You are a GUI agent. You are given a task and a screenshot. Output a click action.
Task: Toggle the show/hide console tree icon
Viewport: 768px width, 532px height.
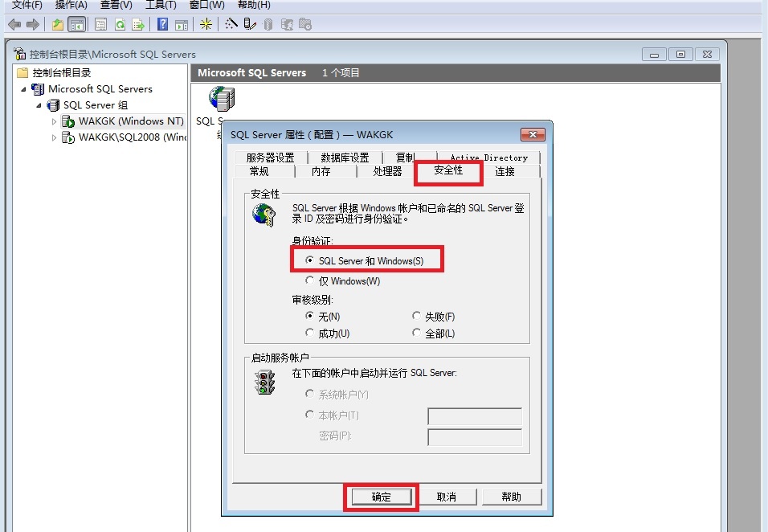click(77, 24)
